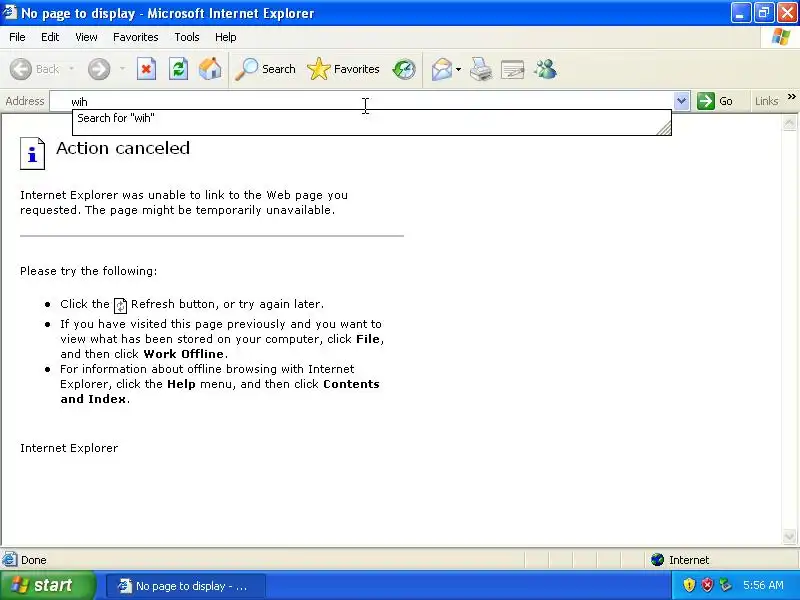The height and width of the screenshot is (600, 800).
Task: Expand the Forward history dropdown arrow
Action: 122,69
